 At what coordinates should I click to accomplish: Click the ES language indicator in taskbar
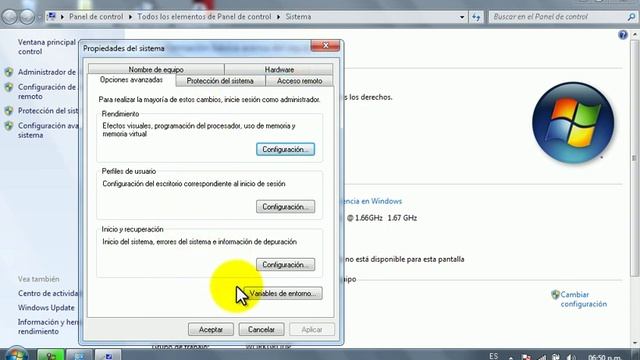pyautogui.click(x=493, y=356)
